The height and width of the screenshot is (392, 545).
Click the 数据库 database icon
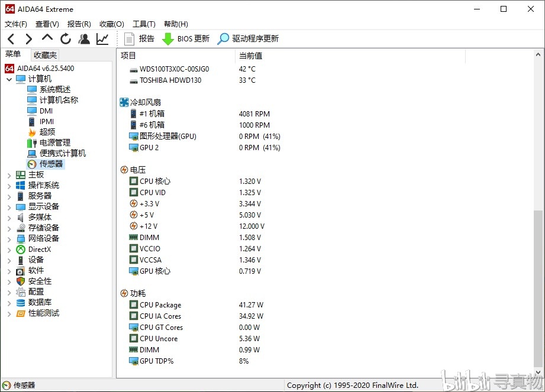pos(21,303)
